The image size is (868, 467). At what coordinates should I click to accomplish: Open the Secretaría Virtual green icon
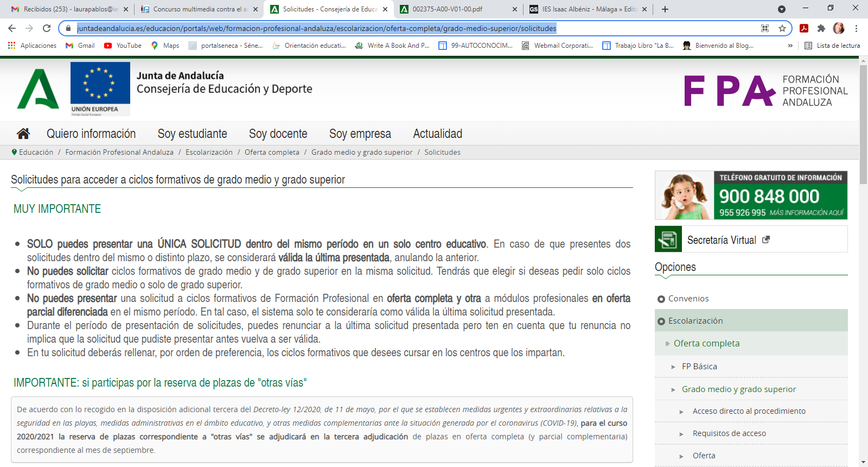668,239
